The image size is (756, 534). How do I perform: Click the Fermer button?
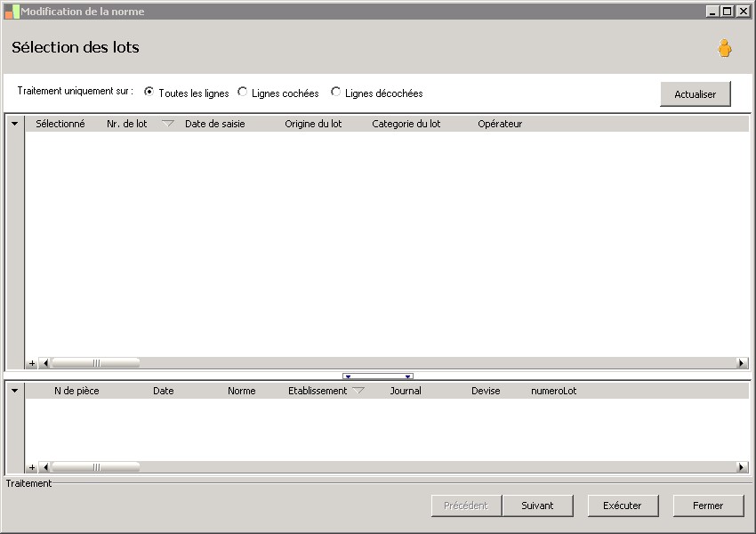pos(708,506)
